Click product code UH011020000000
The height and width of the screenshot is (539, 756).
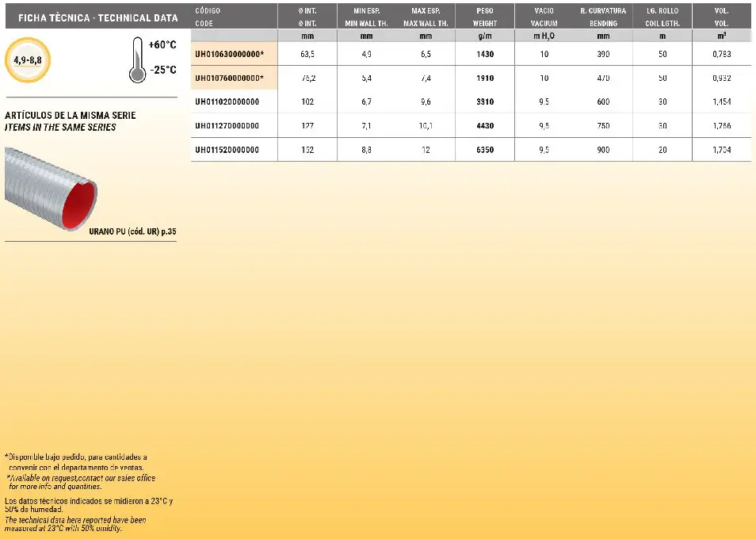click(x=227, y=101)
